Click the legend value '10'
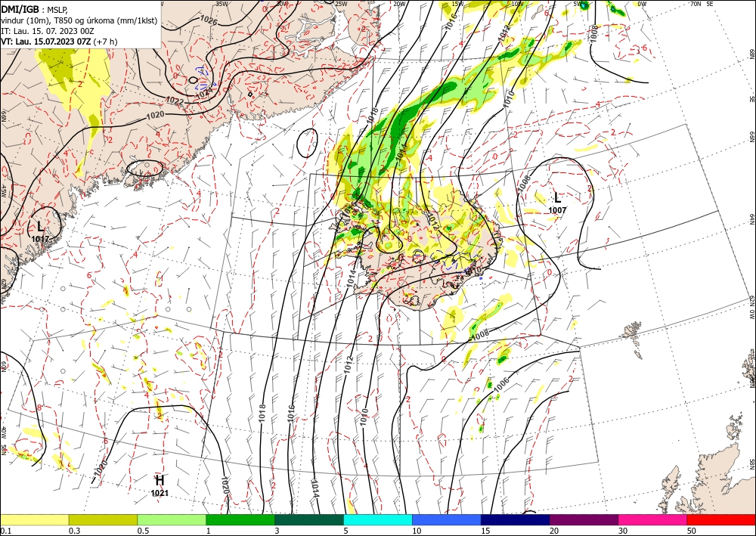Screen dimensions: 756x536 click(417, 531)
